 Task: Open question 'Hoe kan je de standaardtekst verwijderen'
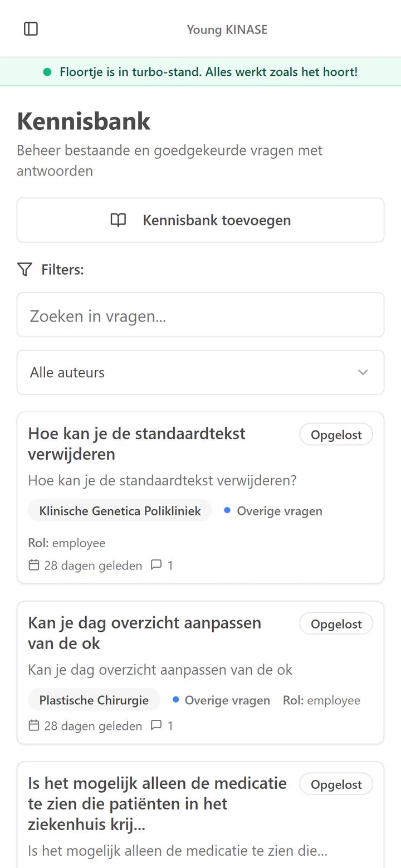[136, 443]
